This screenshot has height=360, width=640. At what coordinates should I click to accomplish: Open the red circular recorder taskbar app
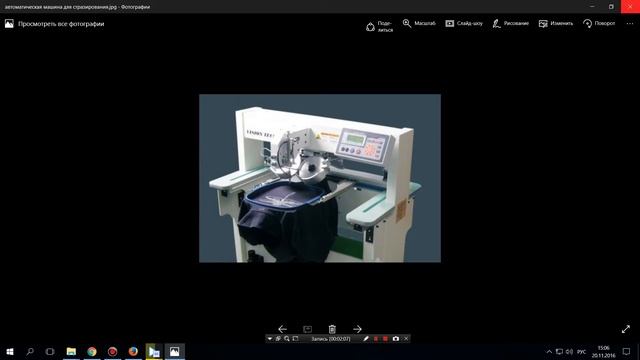coord(113,351)
